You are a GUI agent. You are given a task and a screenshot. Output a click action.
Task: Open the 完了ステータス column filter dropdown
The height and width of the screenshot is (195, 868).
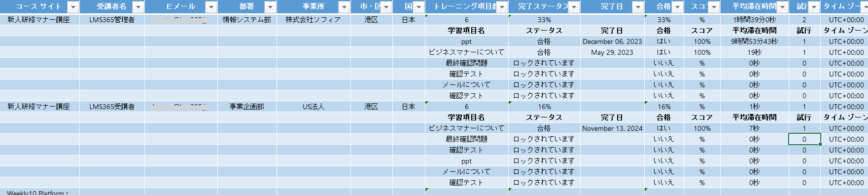[574, 7]
